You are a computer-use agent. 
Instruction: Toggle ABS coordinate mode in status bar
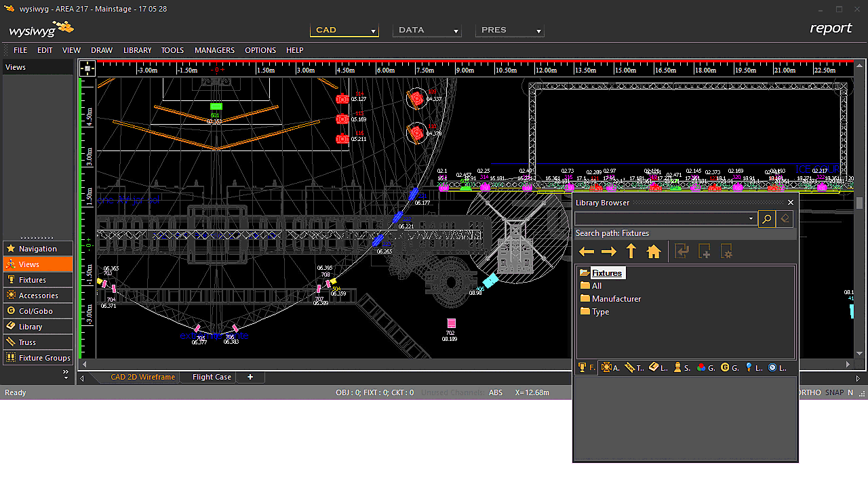click(496, 392)
